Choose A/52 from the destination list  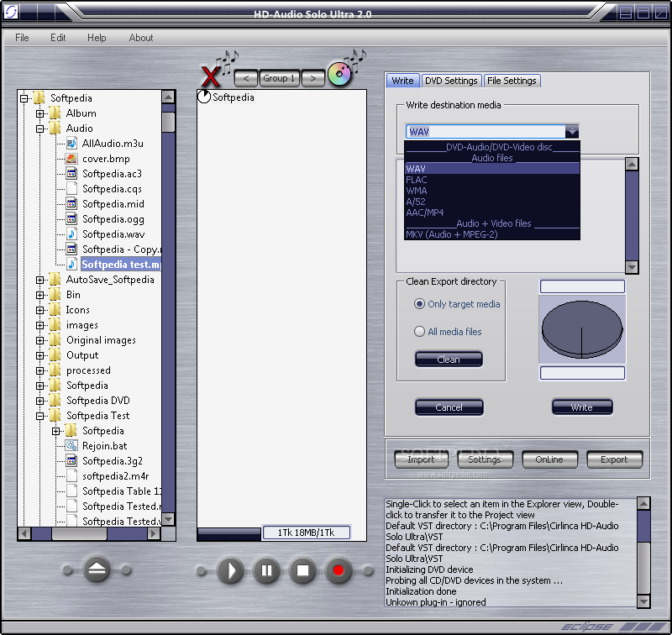(491, 202)
